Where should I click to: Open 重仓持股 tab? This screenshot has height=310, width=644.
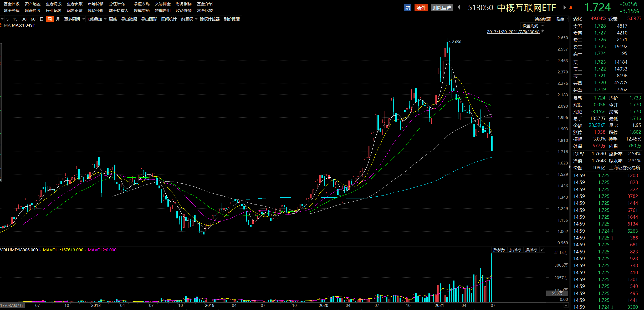54,4
